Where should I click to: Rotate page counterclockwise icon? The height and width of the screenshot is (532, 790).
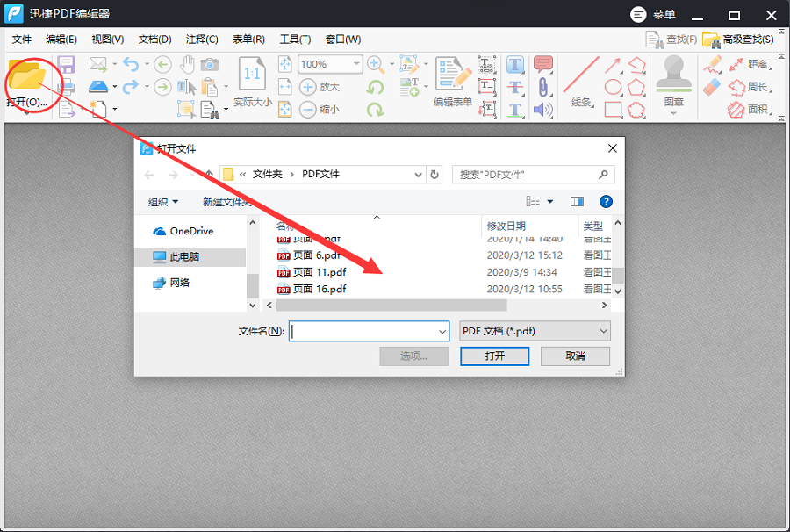375,87
